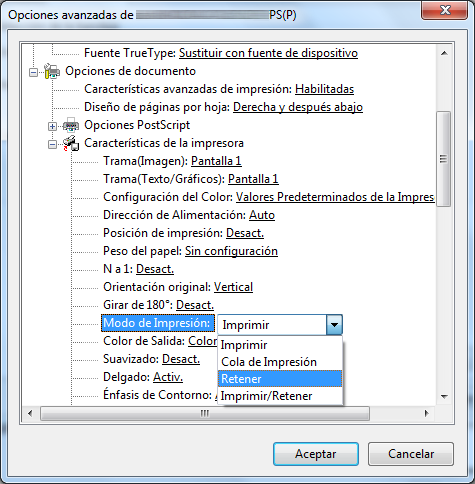Image resolution: width=475 pixels, height=484 pixels.
Task: Click the Características de la impresora icon
Action: 71,143
